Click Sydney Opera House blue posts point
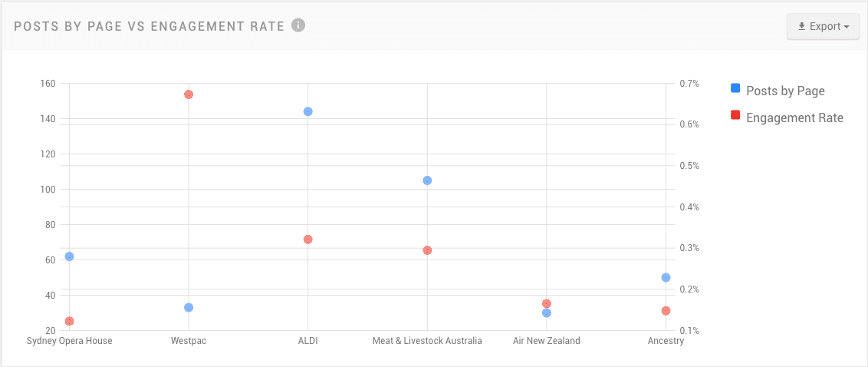 click(70, 256)
